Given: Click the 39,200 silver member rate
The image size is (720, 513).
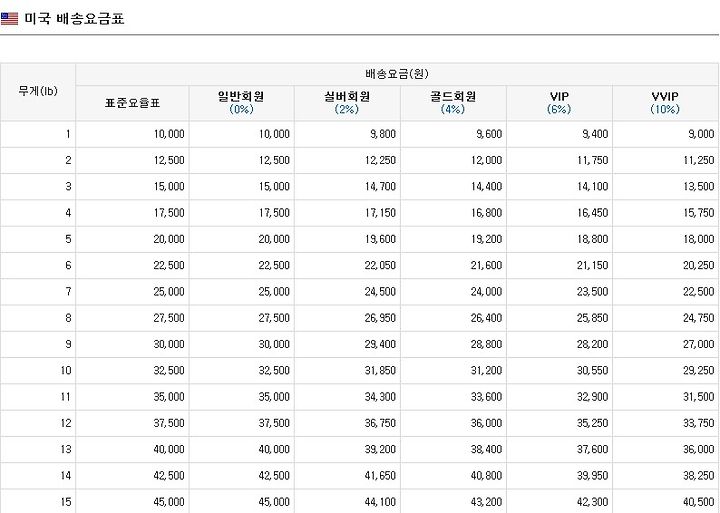Looking at the screenshot, I should [380, 449].
